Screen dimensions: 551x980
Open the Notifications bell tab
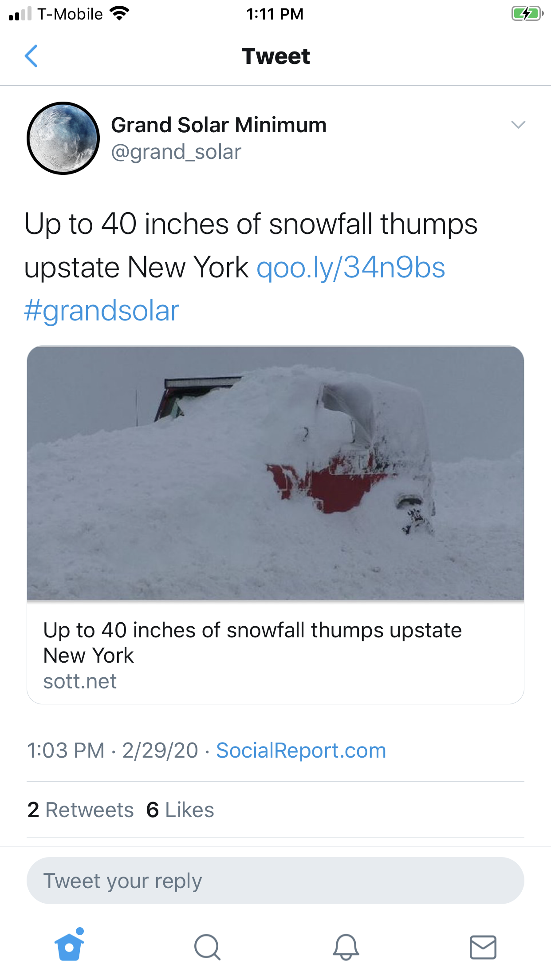346,947
